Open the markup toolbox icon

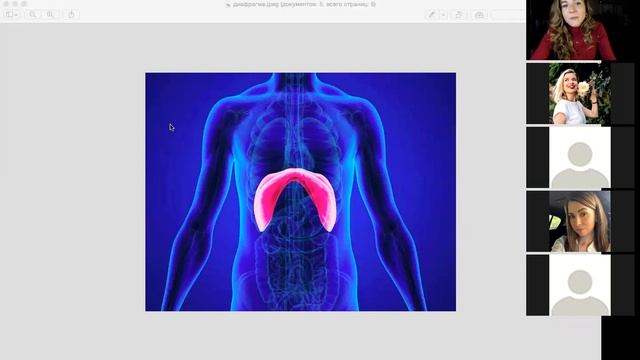tap(479, 15)
